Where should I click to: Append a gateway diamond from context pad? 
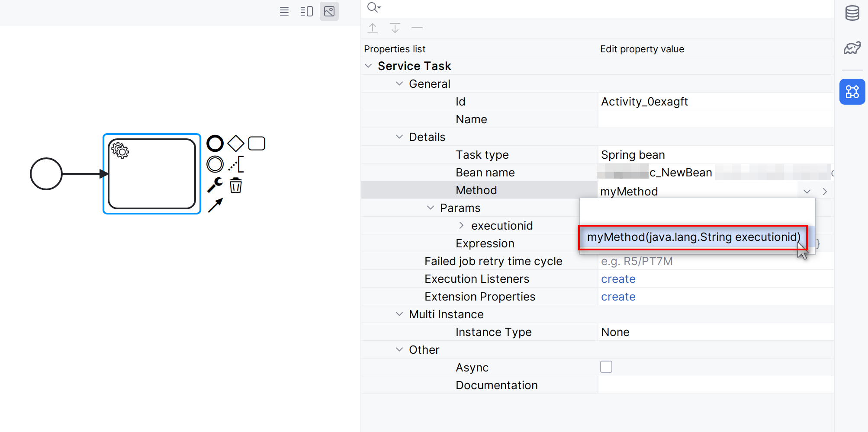click(236, 144)
